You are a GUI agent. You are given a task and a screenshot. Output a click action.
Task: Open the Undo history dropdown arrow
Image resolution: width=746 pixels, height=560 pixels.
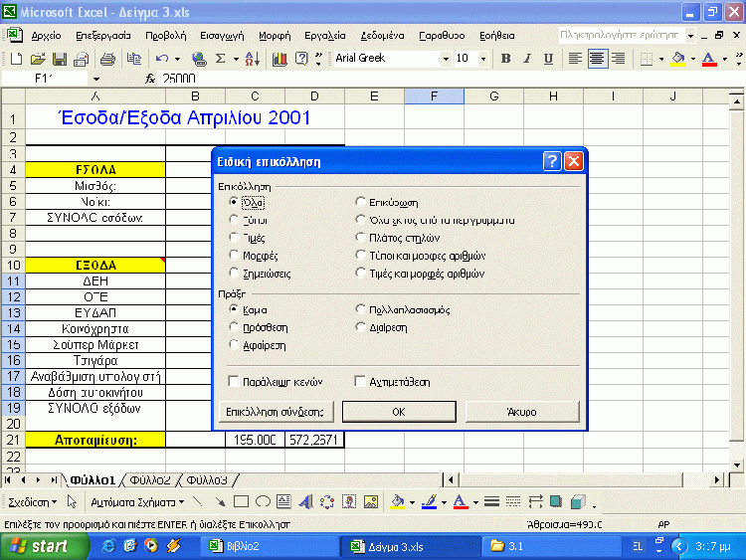(177, 59)
